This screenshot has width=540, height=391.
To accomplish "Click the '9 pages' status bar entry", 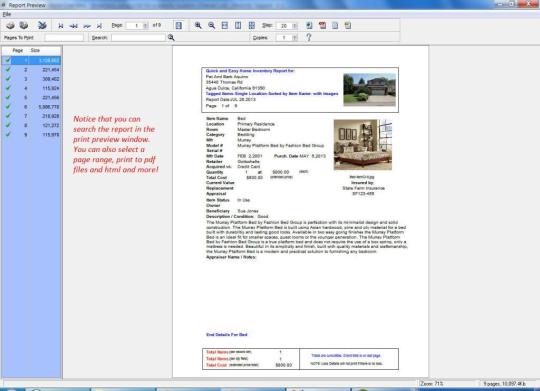I will 504,383.
